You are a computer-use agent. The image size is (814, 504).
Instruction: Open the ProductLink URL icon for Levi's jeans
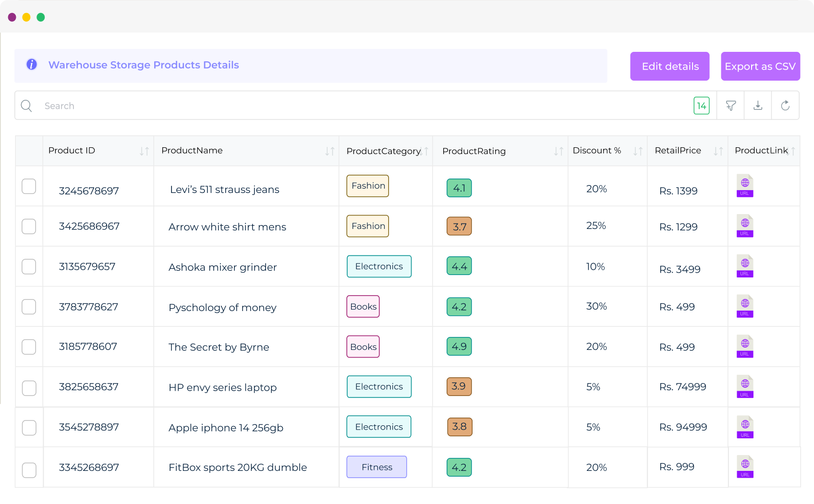click(x=744, y=186)
